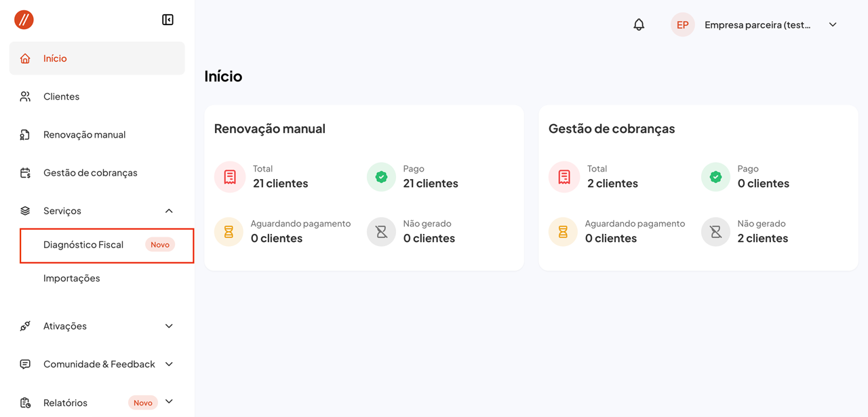The image size is (868, 417).
Task: Click the Início home icon
Action: pyautogui.click(x=25, y=58)
